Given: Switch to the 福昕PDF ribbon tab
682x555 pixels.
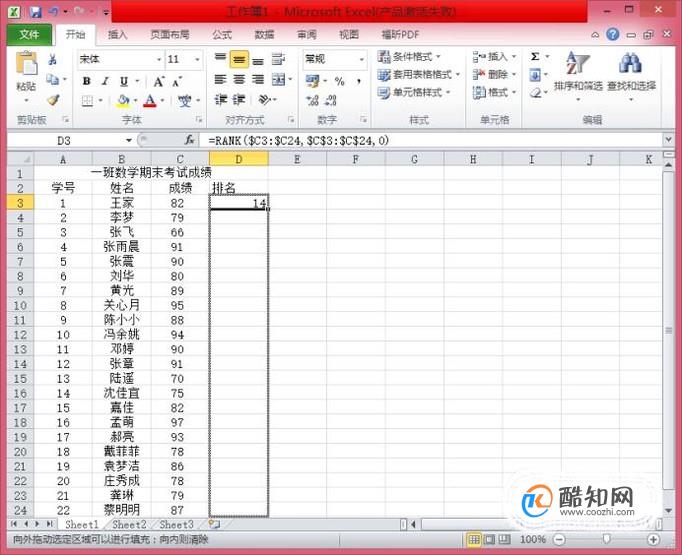Looking at the screenshot, I should [400, 35].
